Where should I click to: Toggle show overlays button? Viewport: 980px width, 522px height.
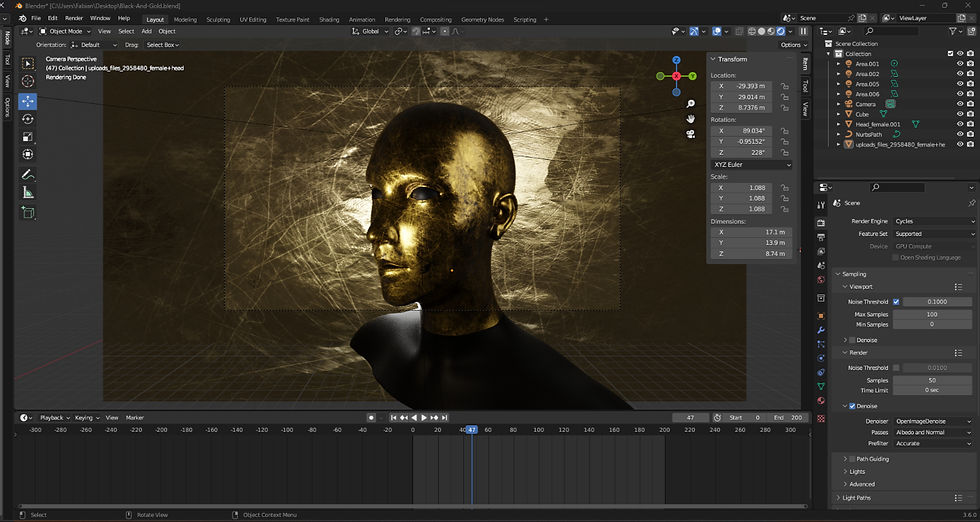(x=717, y=31)
